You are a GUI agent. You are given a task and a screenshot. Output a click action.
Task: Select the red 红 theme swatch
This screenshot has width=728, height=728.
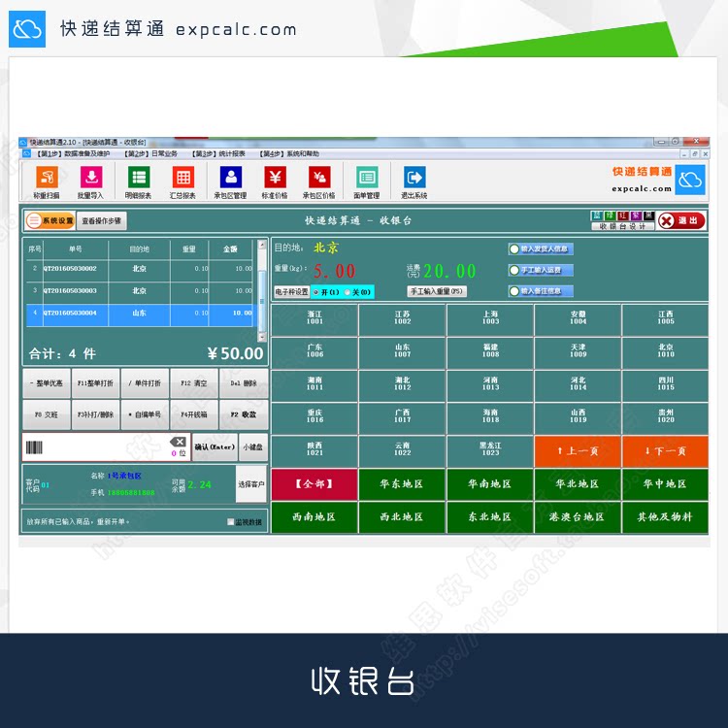[x=622, y=215]
